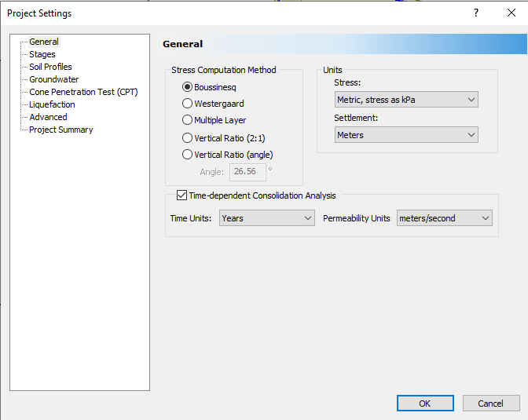The height and width of the screenshot is (420, 528).
Task: Click the Angle input field
Action: [247, 172]
